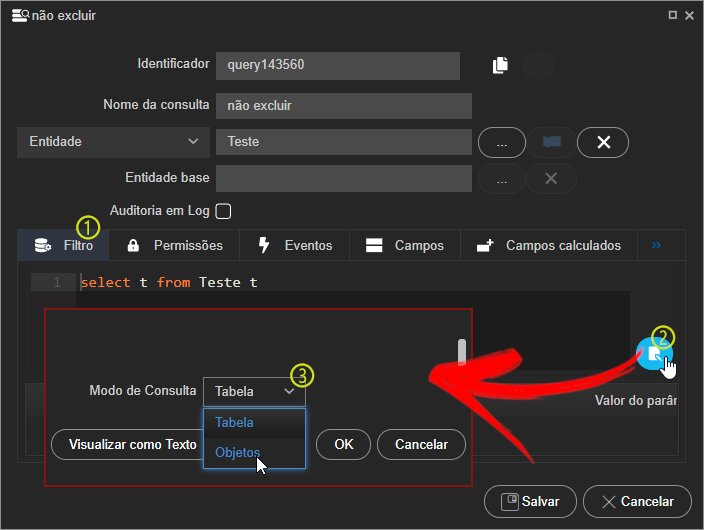The image size is (704, 530).
Task: Click the Nome da consulta field
Action: (344, 106)
